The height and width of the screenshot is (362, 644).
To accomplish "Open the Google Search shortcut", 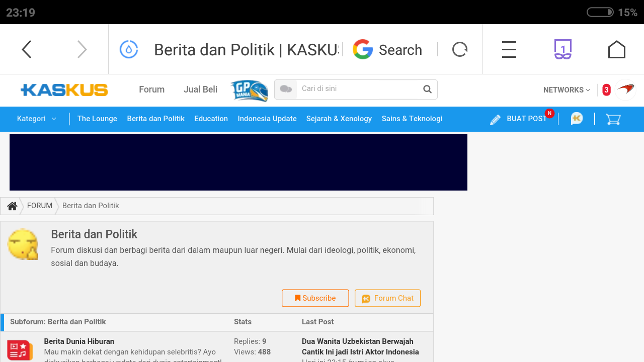I will coord(387,50).
